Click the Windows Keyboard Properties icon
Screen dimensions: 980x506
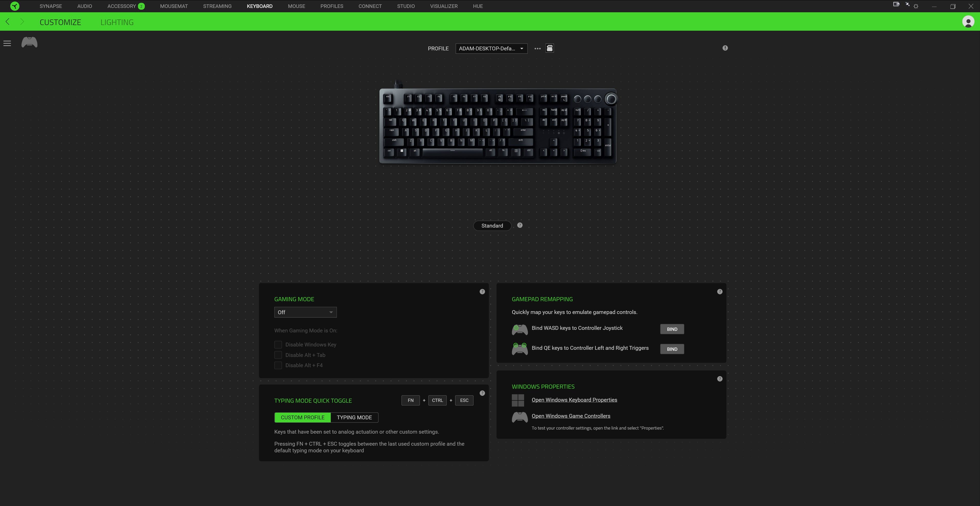click(519, 400)
